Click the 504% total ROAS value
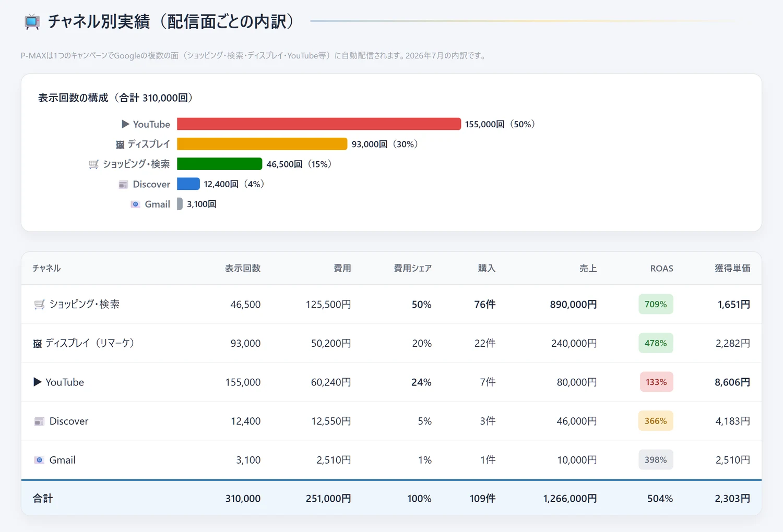Image resolution: width=783 pixels, height=532 pixels. (x=660, y=499)
